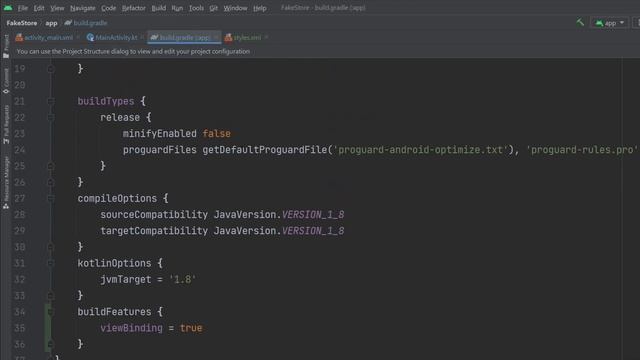Collapse the release block fold marker

(x=51, y=118)
